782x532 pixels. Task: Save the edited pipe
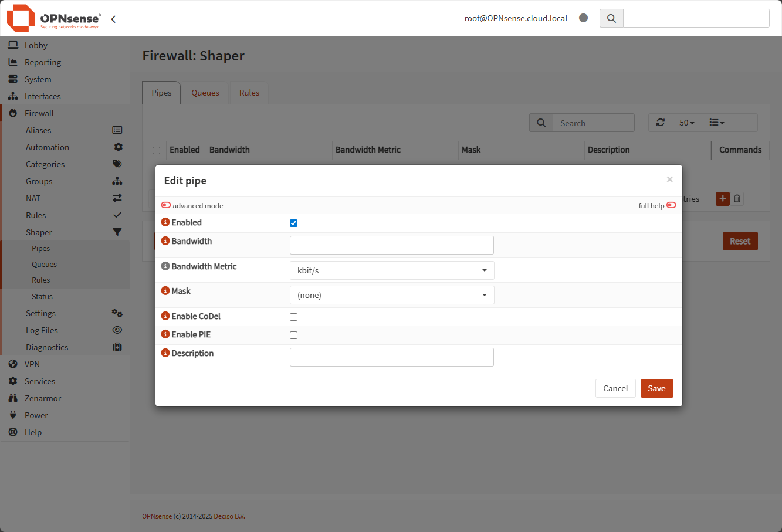point(656,388)
